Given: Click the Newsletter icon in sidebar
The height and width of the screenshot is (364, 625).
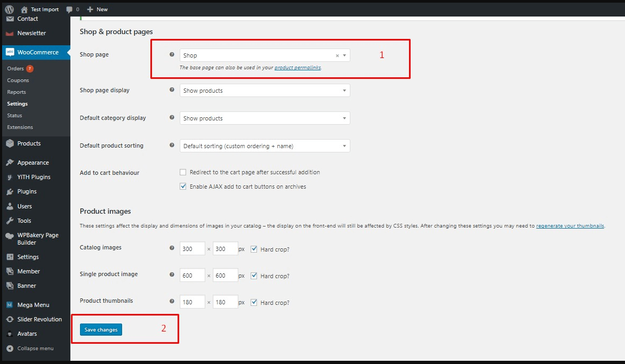Looking at the screenshot, I should 10,34.
